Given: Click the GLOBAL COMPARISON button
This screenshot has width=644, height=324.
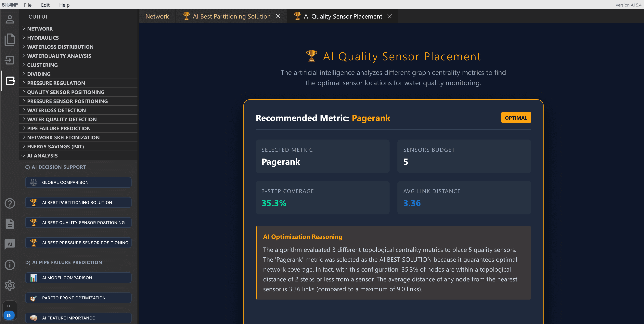Looking at the screenshot, I should pyautogui.click(x=78, y=182).
